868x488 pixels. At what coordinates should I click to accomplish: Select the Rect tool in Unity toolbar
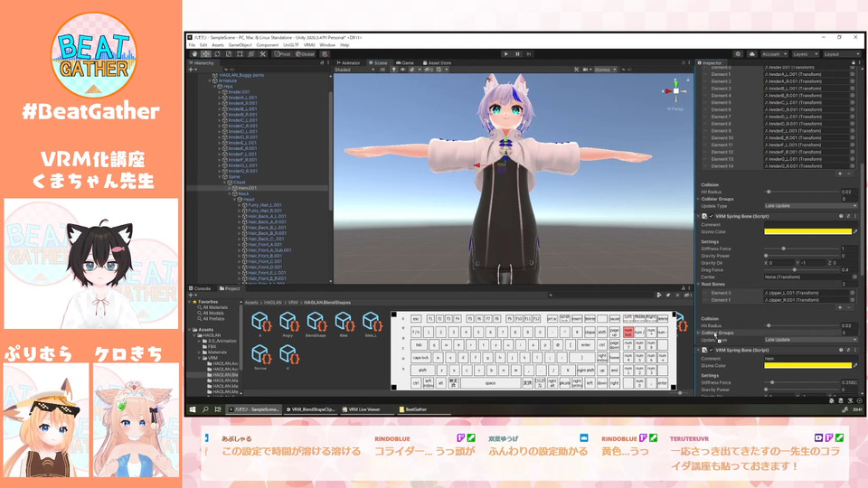240,54
